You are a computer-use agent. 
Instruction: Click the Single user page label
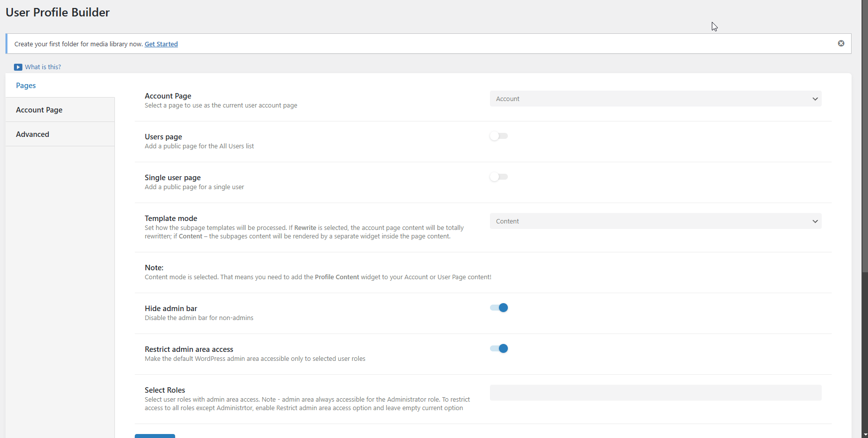click(173, 178)
